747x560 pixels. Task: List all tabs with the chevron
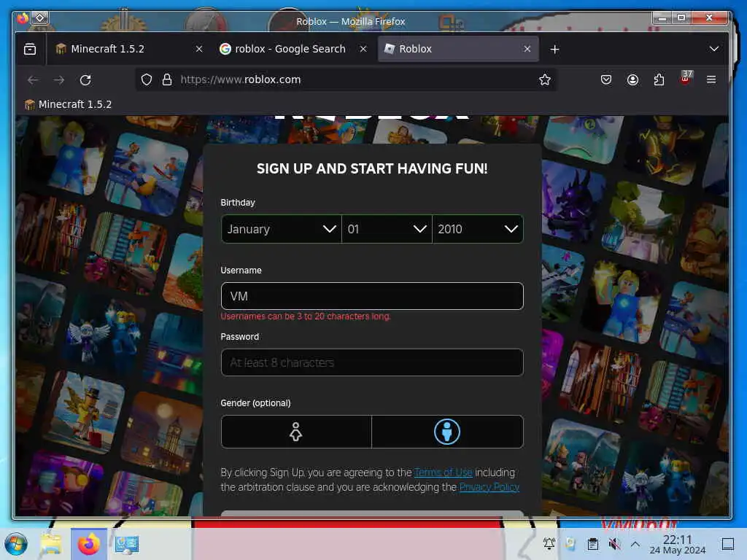tap(713, 49)
